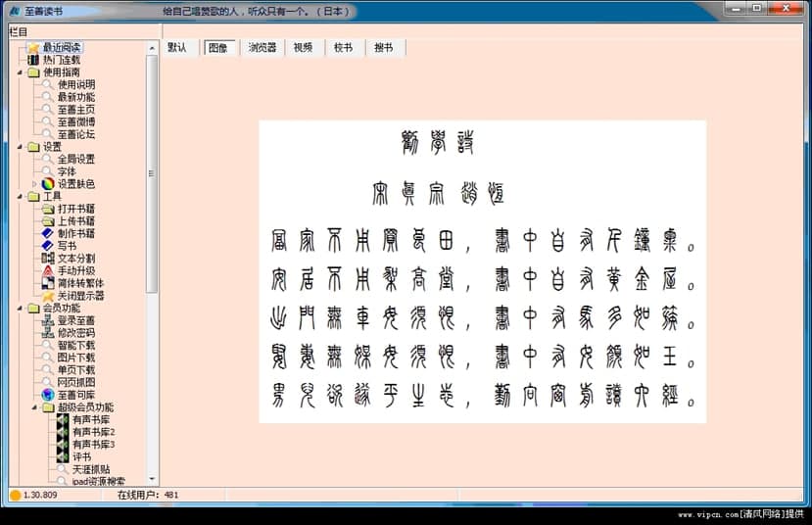Click the 设置肤色 color wheel icon
The image size is (812, 525).
coord(48,184)
